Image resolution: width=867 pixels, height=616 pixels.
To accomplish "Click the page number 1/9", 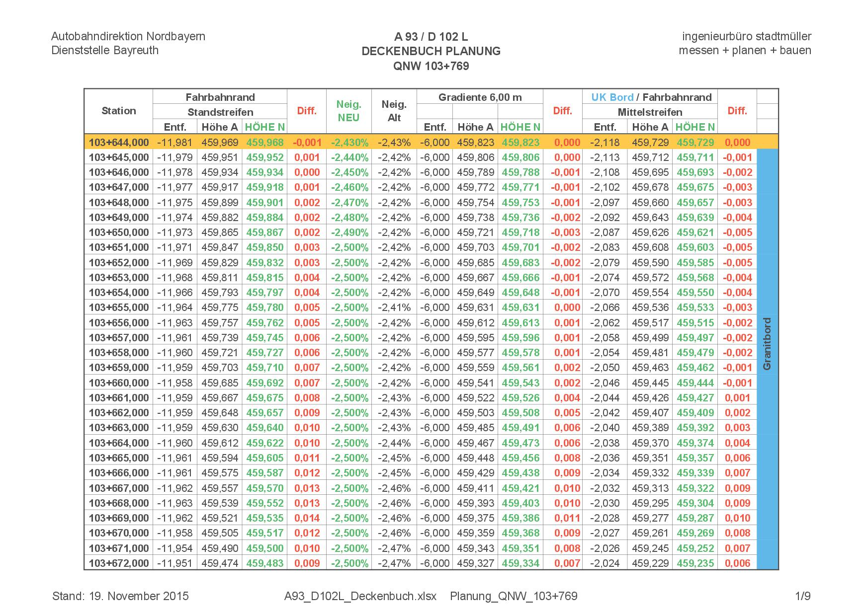I will [802, 596].
